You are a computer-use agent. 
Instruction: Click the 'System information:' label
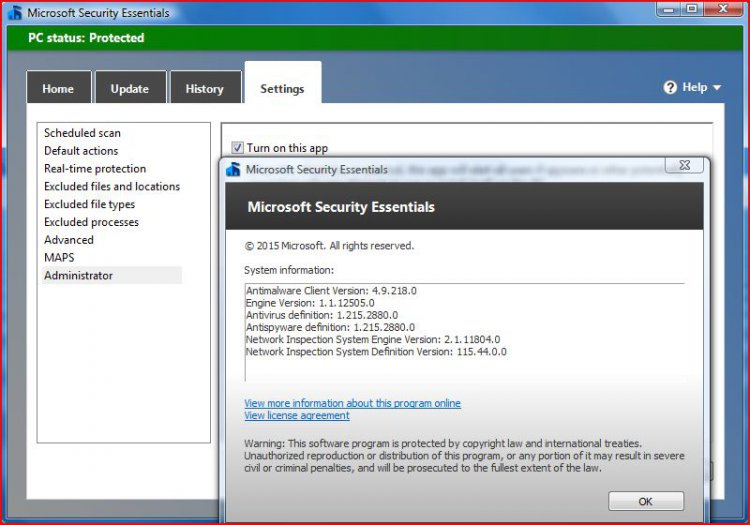pyautogui.click(x=289, y=270)
